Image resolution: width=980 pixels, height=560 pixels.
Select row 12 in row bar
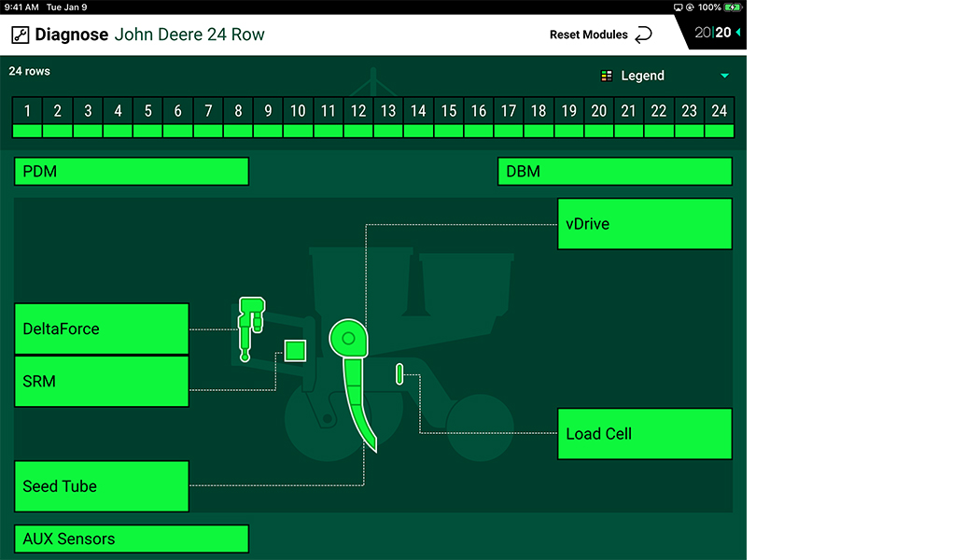pos(358,118)
